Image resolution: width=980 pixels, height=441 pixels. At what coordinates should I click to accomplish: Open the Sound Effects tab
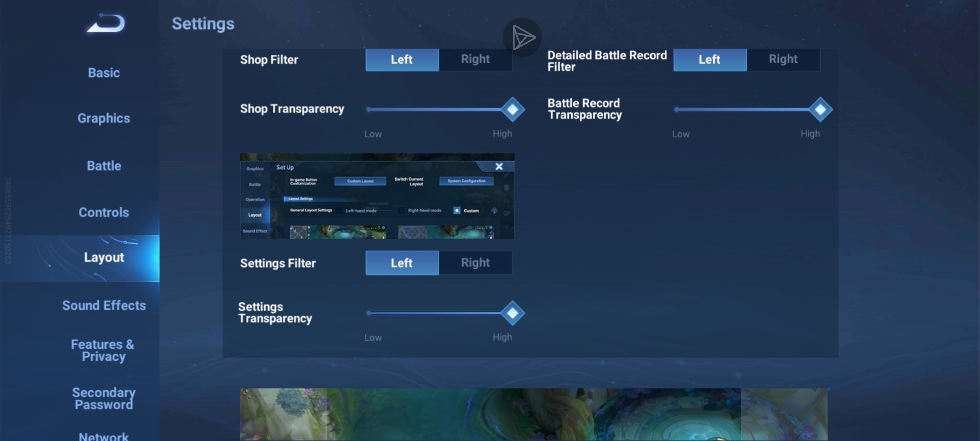click(104, 305)
